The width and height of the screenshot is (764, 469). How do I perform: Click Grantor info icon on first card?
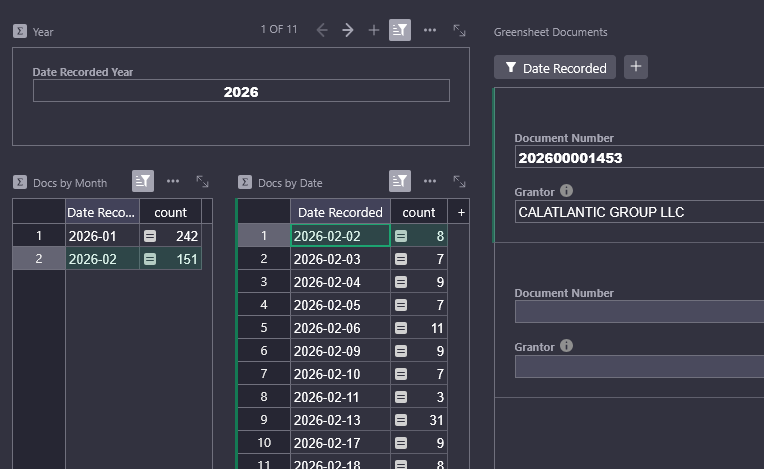pyautogui.click(x=566, y=190)
